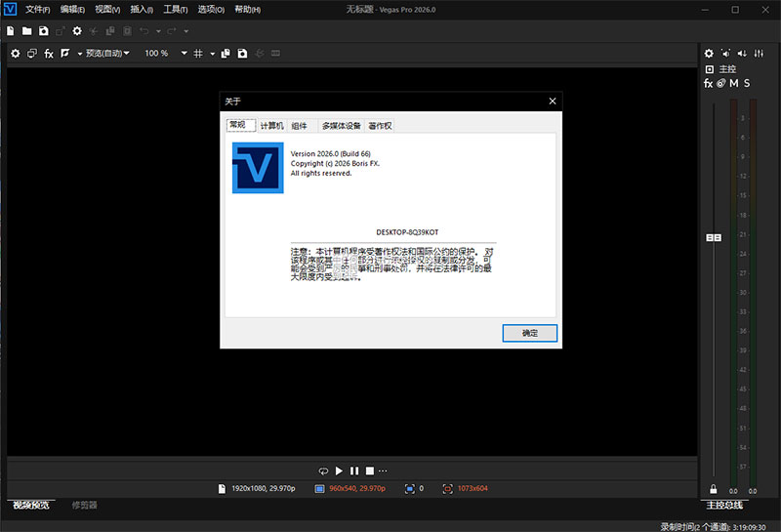
Task: Open video preview properties gear icon
Action: click(x=16, y=54)
